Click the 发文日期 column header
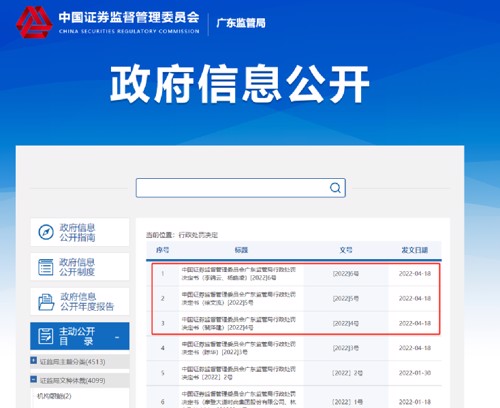 [415, 250]
